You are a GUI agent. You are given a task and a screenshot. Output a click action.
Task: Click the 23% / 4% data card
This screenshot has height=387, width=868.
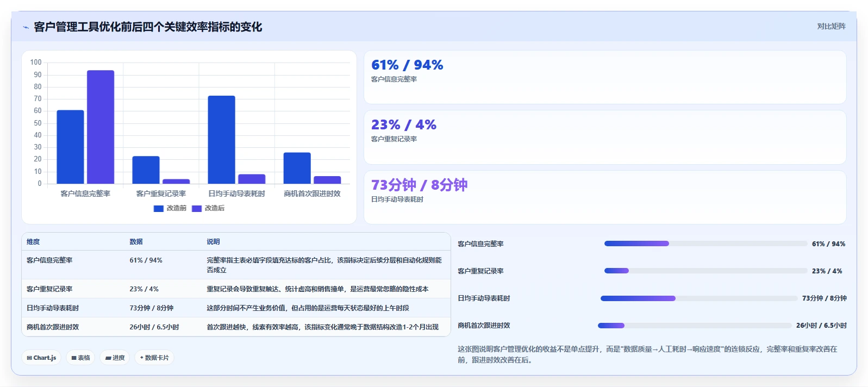[605, 138]
